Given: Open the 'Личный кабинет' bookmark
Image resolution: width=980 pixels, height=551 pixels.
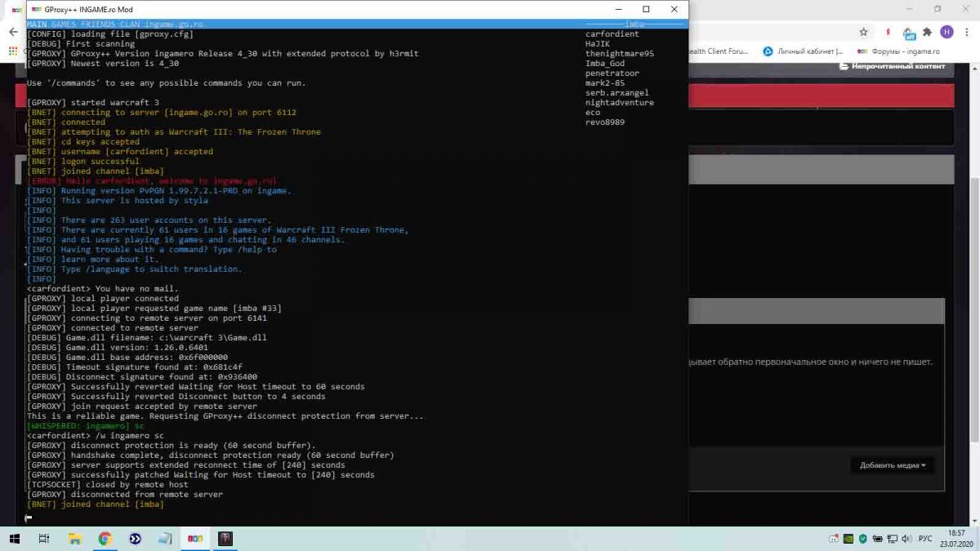Looking at the screenshot, I should click(803, 51).
